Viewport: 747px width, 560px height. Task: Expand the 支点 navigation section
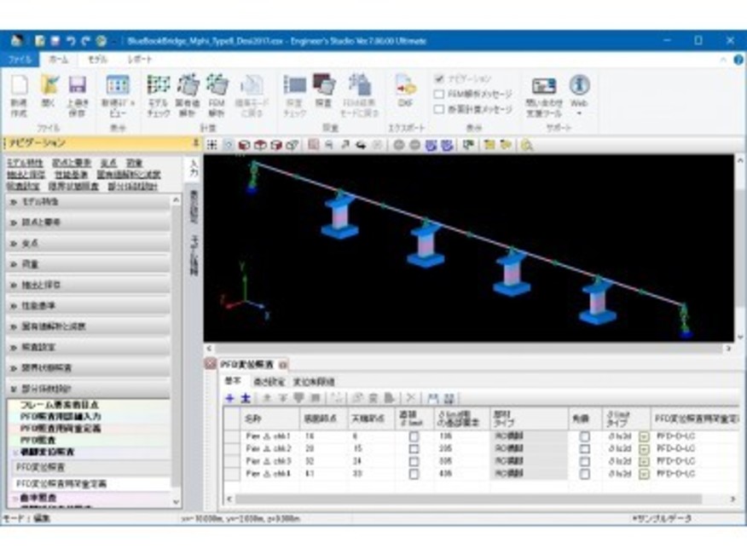[x=89, y=243]
